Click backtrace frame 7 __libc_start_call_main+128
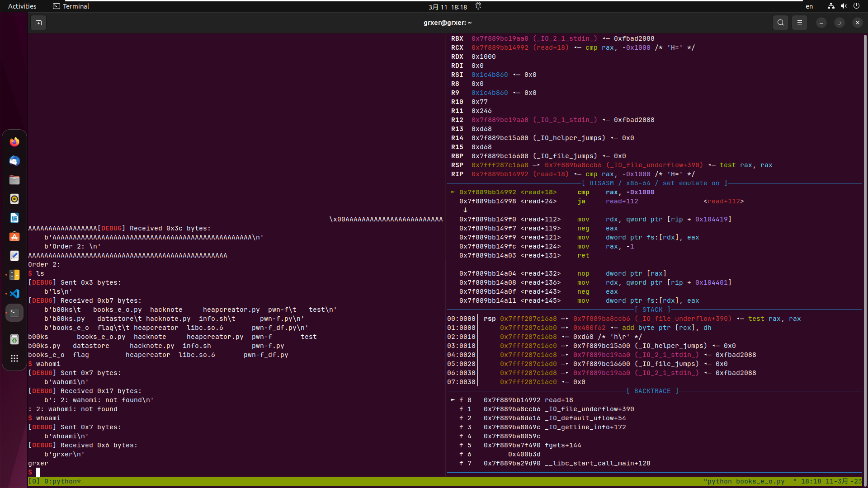 (555, 463)
